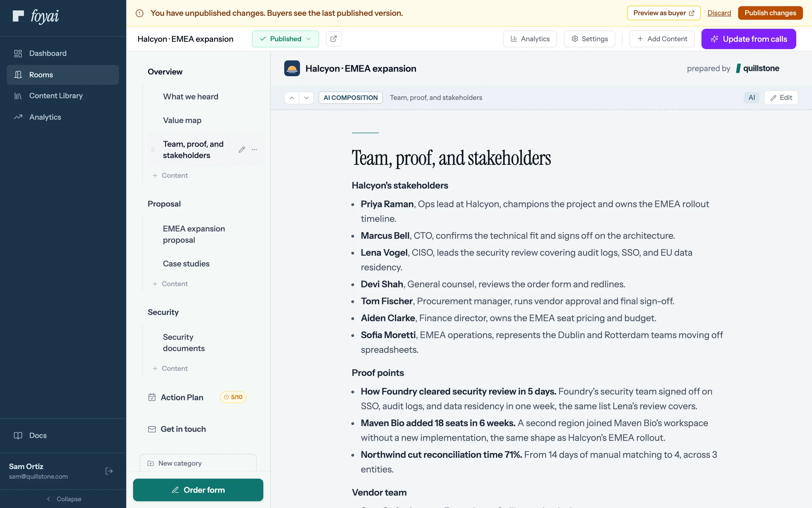Open the Dashboard sidebar item
Screen dimensions: 812x508
point(63,53)
